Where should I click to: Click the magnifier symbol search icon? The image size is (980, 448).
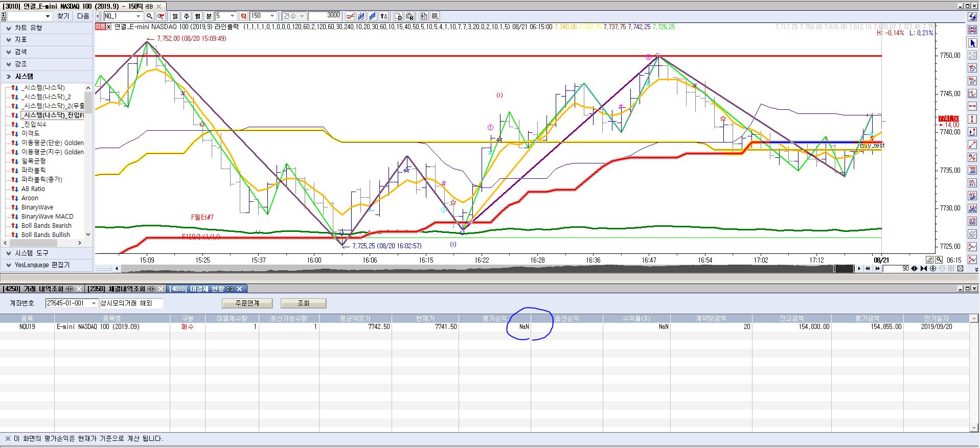pos(149,16)
